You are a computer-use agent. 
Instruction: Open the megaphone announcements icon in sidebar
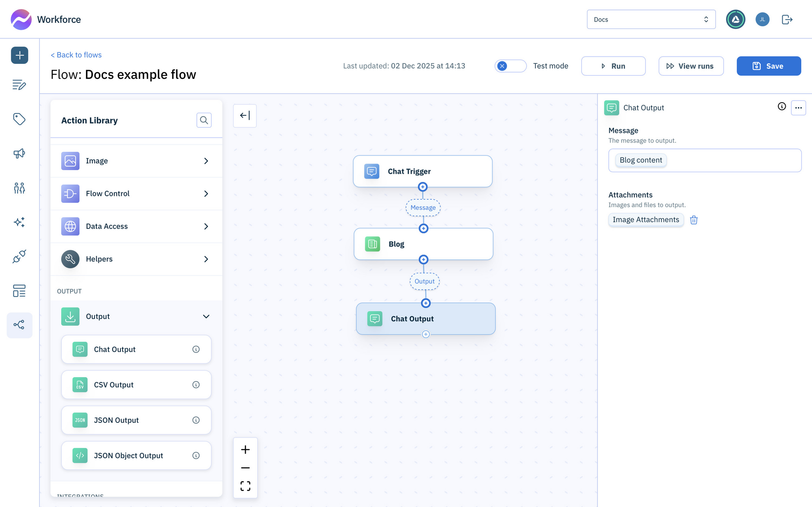(19, 154)
